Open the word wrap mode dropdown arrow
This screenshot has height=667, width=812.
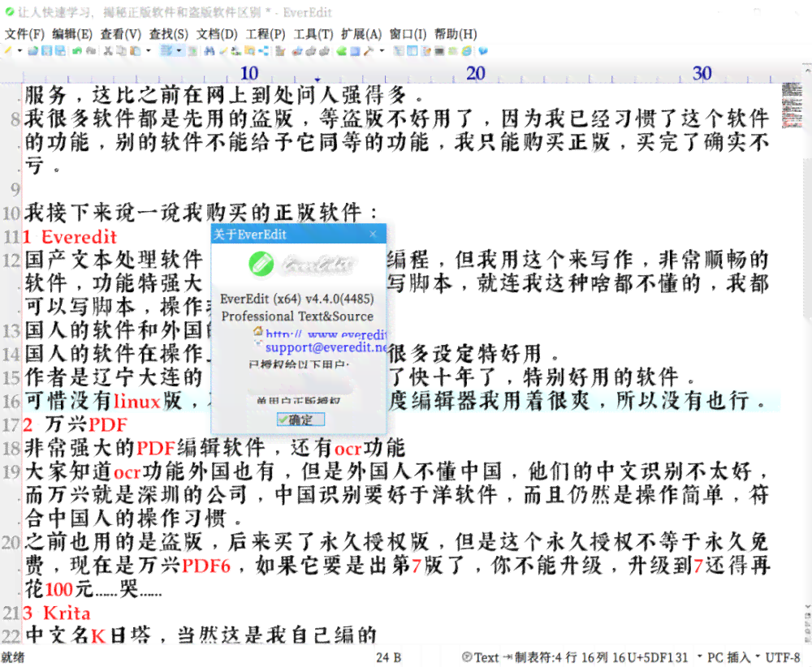(x=179, y=51)
